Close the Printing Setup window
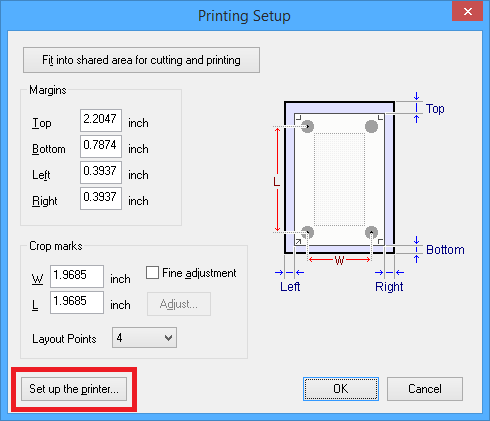 (467, 12)
